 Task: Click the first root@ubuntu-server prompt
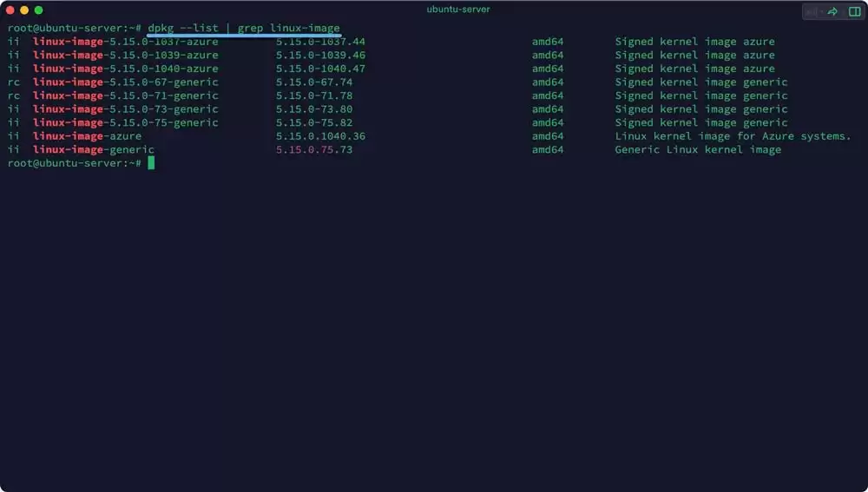pos(74,29)
